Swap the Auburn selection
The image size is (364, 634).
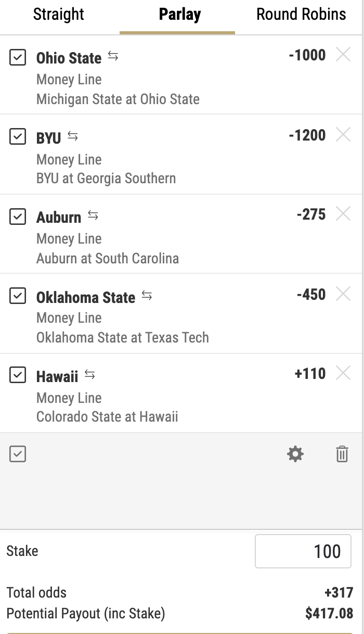pos(93,215)
